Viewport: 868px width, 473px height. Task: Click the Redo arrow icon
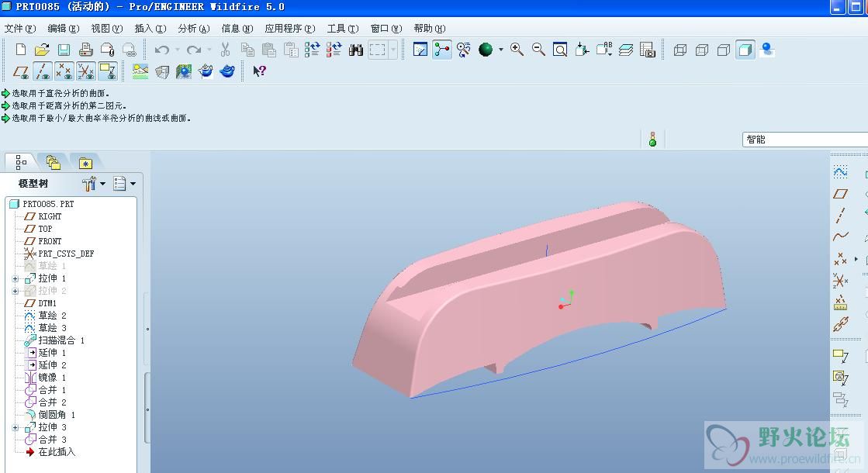tap(194, 50)
